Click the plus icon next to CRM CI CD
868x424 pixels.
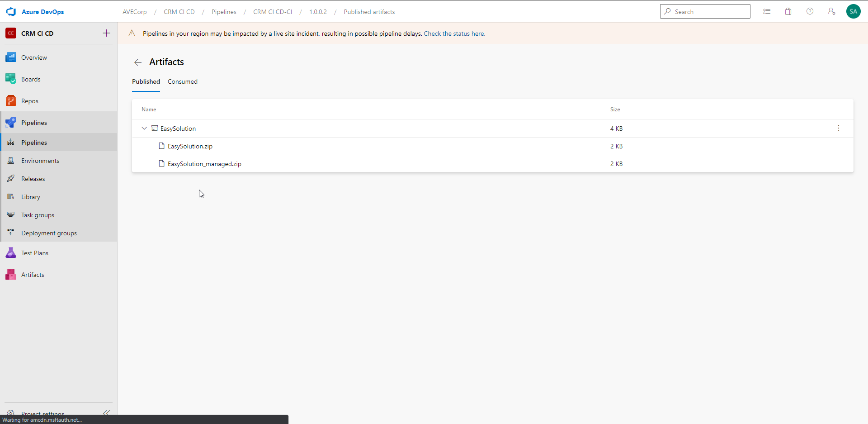pos(106,33)
